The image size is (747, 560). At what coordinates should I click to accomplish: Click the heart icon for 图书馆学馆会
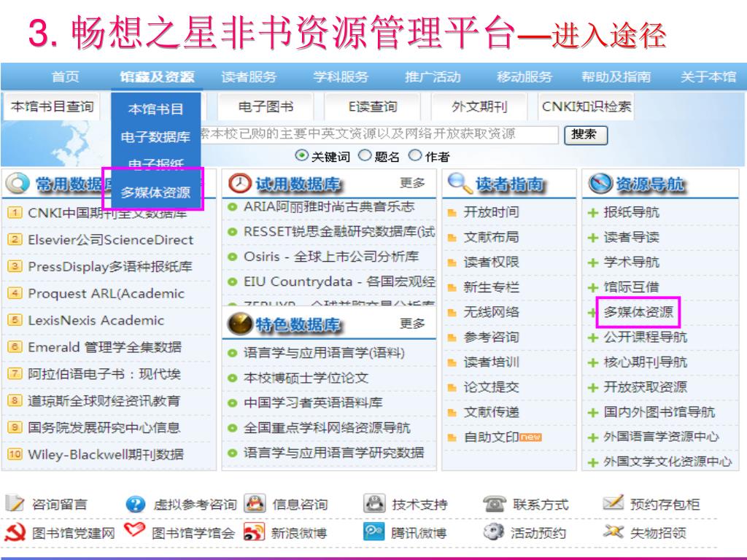(x=134, y=529)
